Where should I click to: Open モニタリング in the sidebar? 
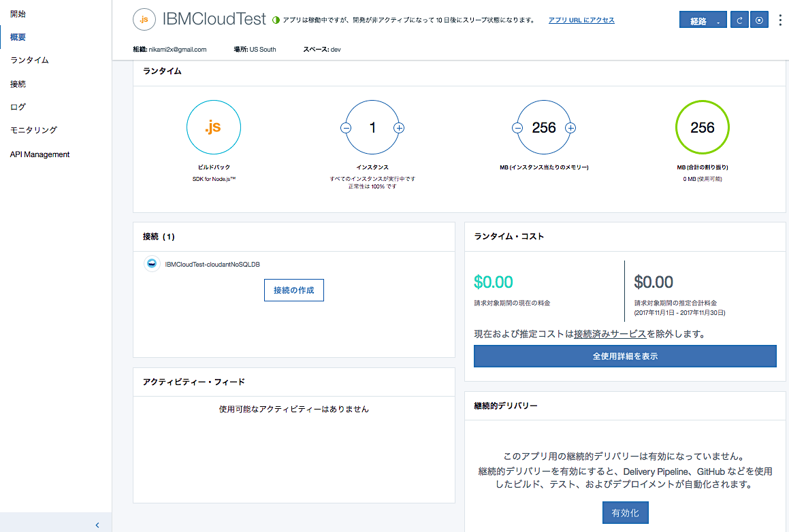[34, 130]
